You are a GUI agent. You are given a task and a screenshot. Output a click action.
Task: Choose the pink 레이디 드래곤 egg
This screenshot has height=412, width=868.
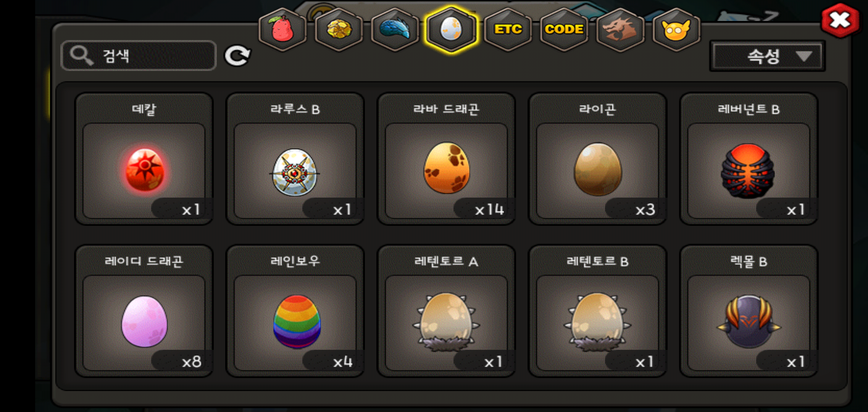point(144,311)
